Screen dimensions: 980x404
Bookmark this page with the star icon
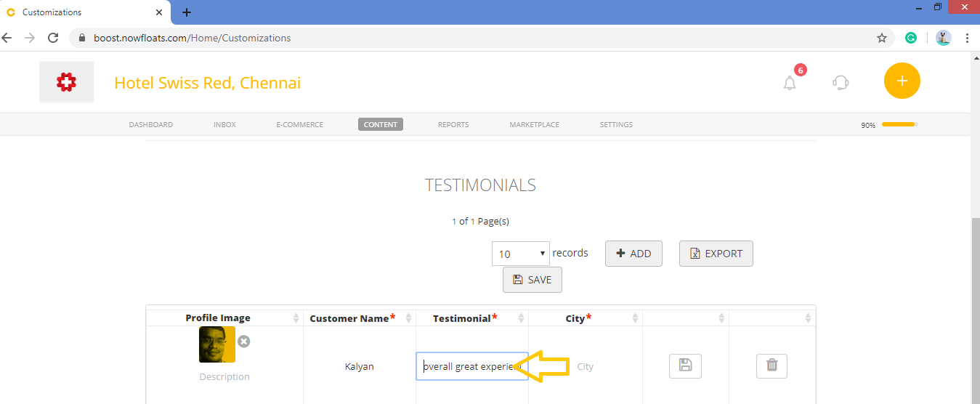pos(882,38)
